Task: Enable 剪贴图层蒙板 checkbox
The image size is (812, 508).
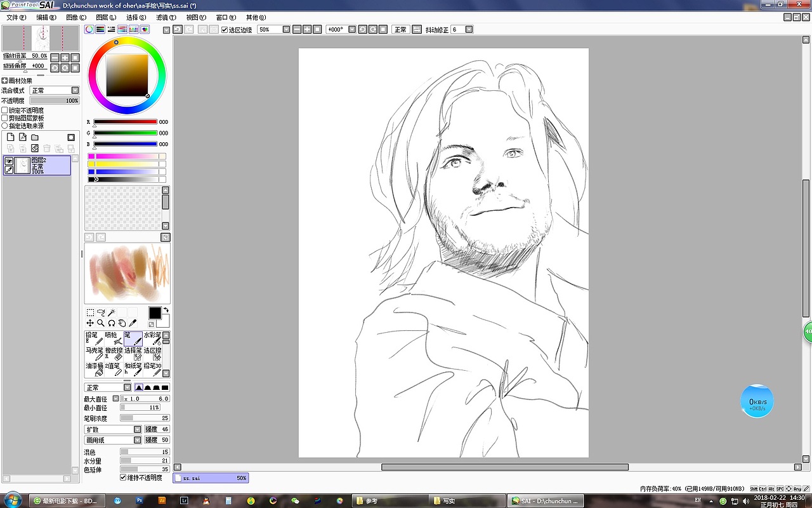Action: (x=4, y=117)
